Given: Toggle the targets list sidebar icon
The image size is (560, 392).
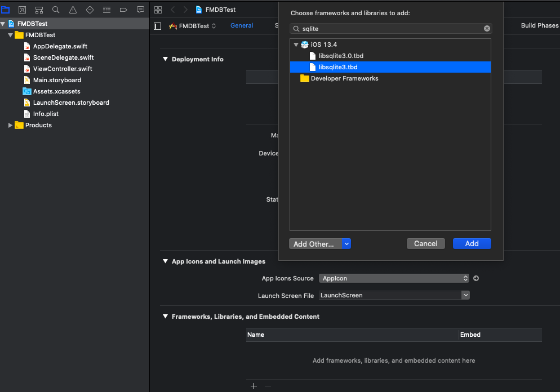Looking at the screenshot, I should 158,26.
